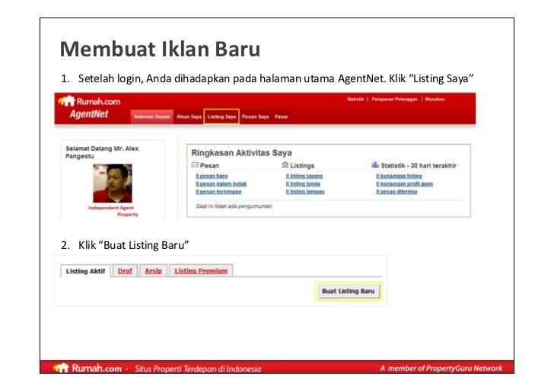Click the Statistik bar chart icon

[x=375, y=164]
